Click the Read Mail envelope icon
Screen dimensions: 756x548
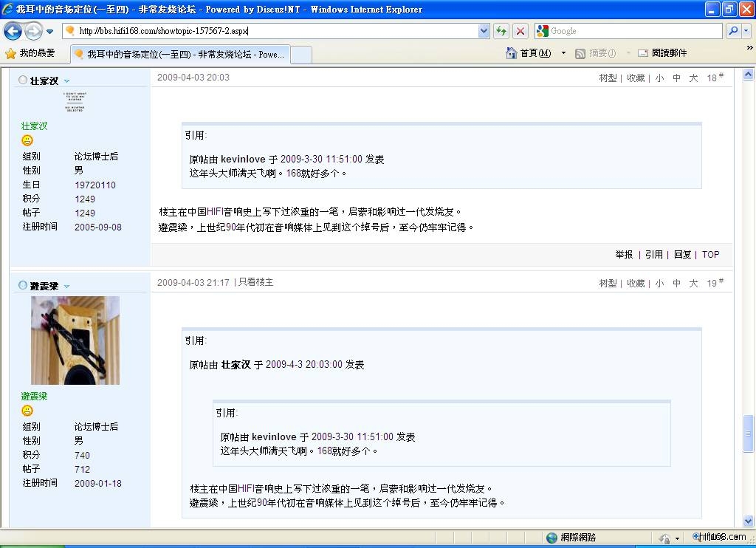(643, 53)
